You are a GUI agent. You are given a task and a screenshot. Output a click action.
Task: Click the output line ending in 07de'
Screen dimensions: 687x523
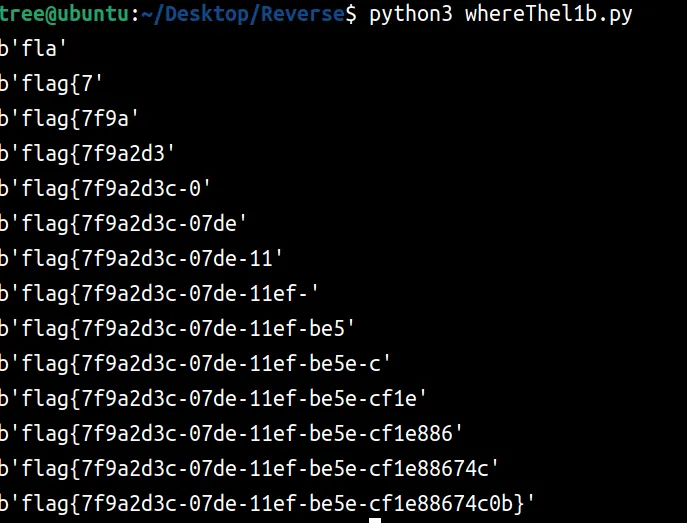(123, 223)
